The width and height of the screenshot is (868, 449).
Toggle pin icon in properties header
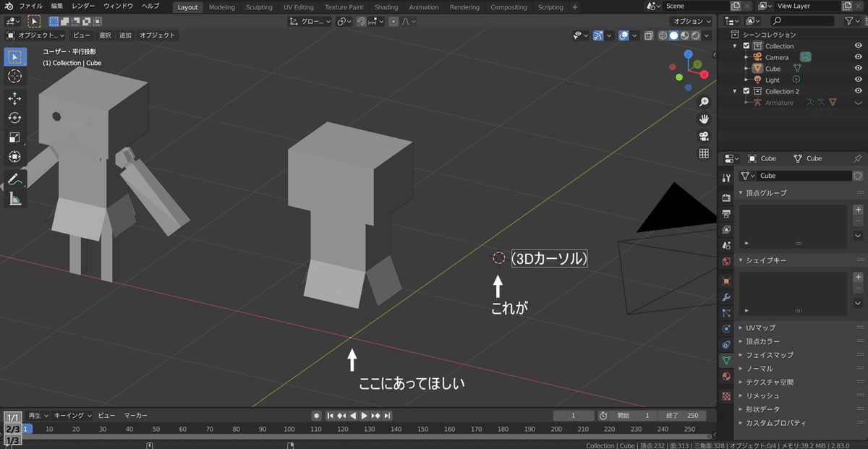(858, 158)
